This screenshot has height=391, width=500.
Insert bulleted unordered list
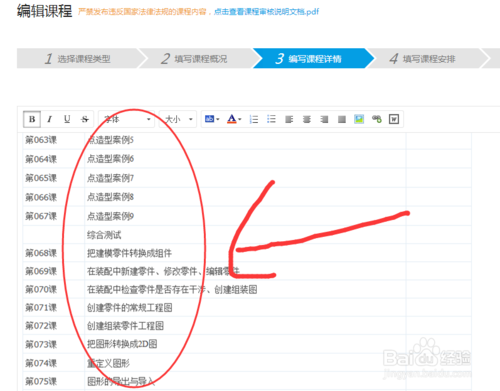[x=272, y=119]
